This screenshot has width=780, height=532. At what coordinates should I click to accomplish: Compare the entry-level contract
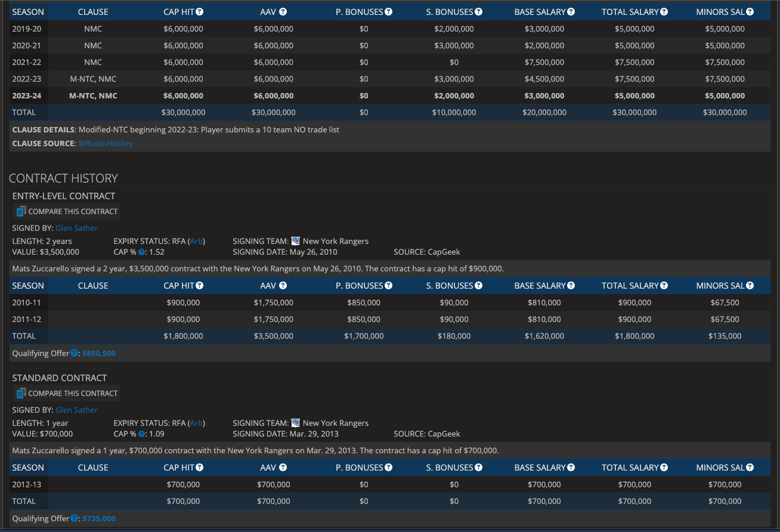pos(66,211)
